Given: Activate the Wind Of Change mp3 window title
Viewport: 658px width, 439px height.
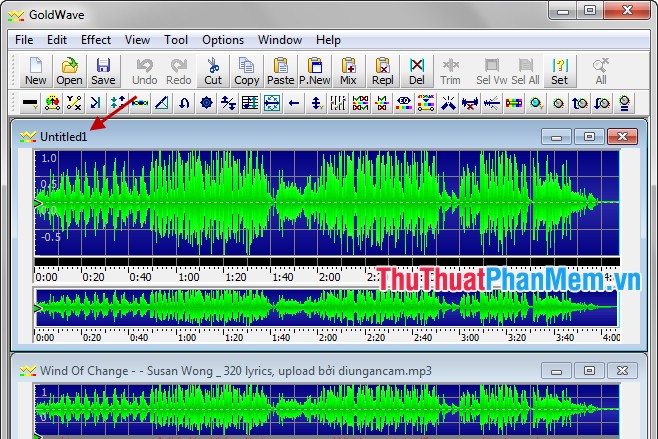Looking at the screenshot, I should (236, 370).
